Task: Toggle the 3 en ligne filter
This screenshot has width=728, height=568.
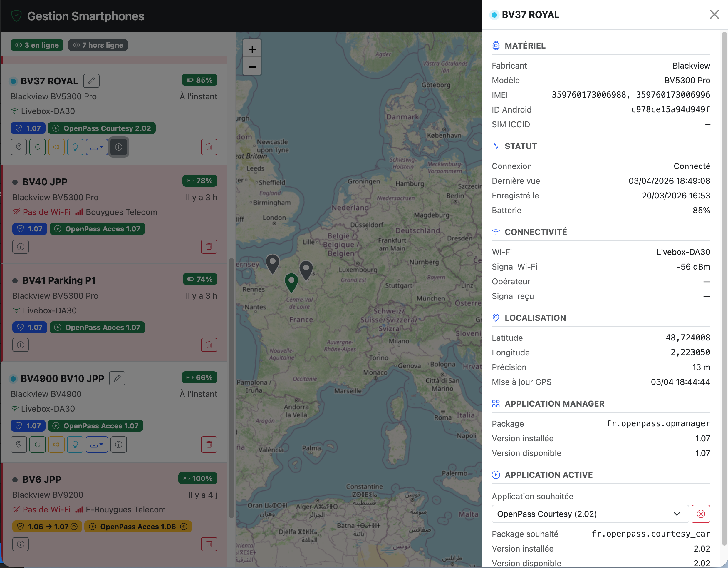Action: 37,45
